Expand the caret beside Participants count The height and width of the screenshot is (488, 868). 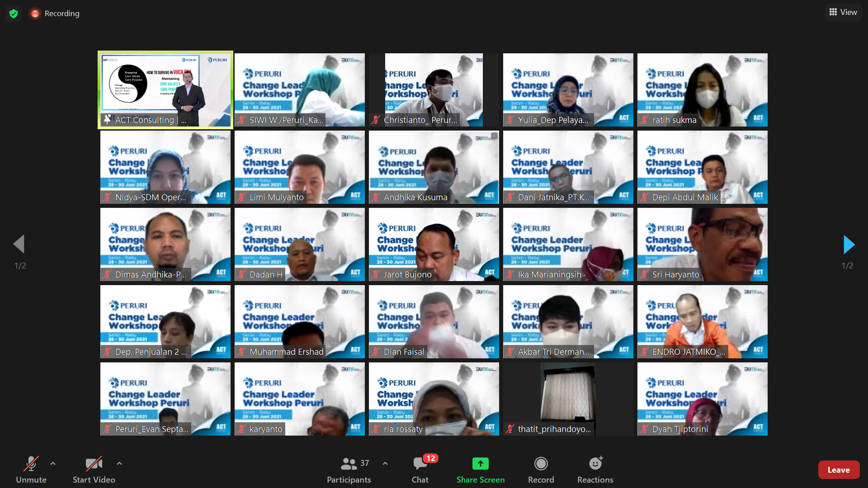coord(385,464)
